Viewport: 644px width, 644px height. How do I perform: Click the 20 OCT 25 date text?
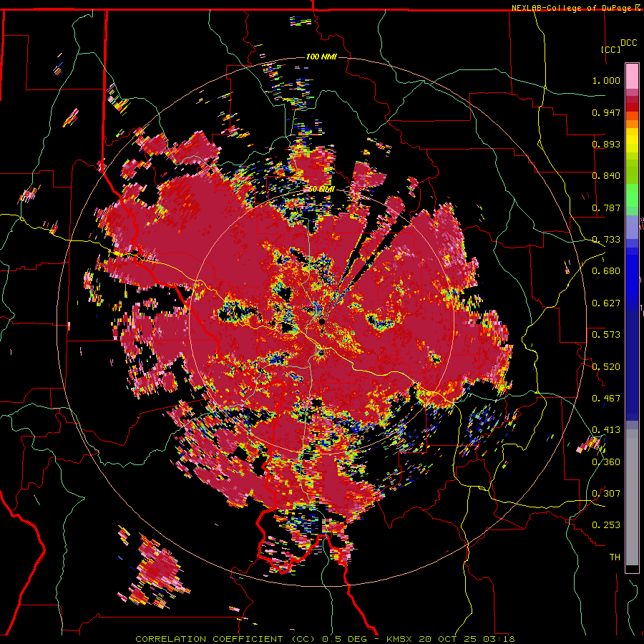tap(448, 639)
